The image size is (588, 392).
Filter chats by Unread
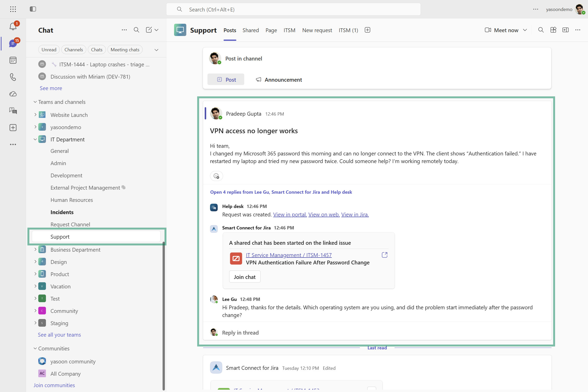click(x=49, y=50)
